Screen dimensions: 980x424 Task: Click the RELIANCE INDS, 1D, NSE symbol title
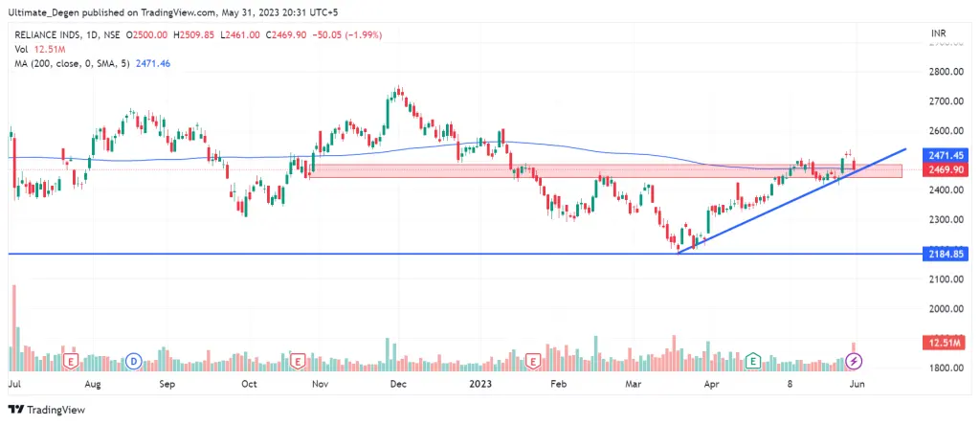[x=66, y=36]
